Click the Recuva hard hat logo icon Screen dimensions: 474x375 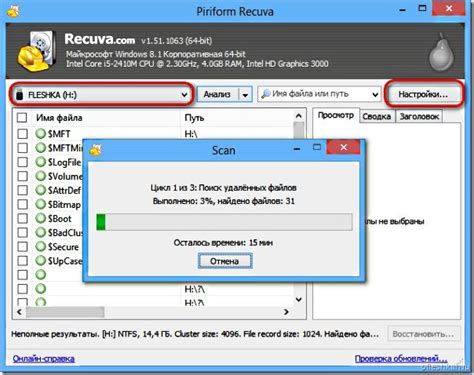tap(37, 51)
